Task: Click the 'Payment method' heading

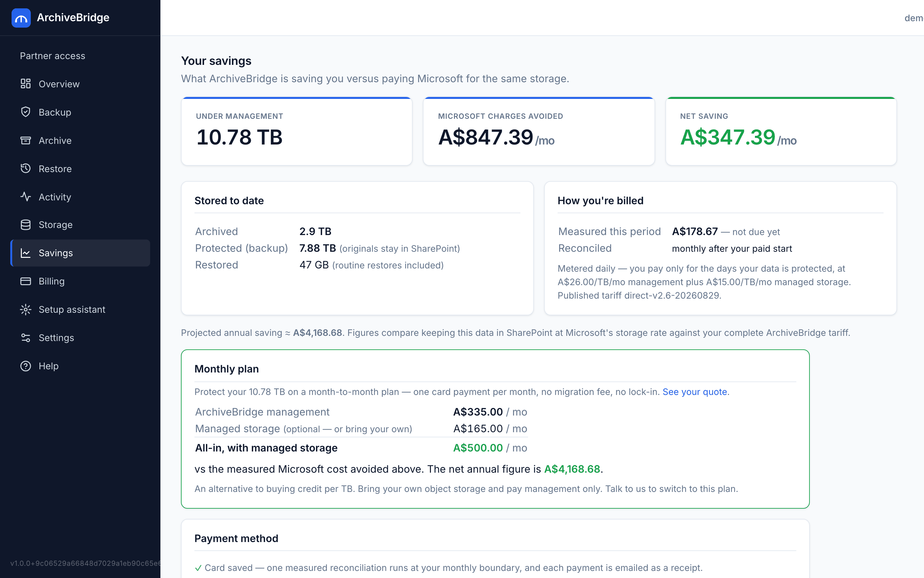Action: tap(236, 538)
